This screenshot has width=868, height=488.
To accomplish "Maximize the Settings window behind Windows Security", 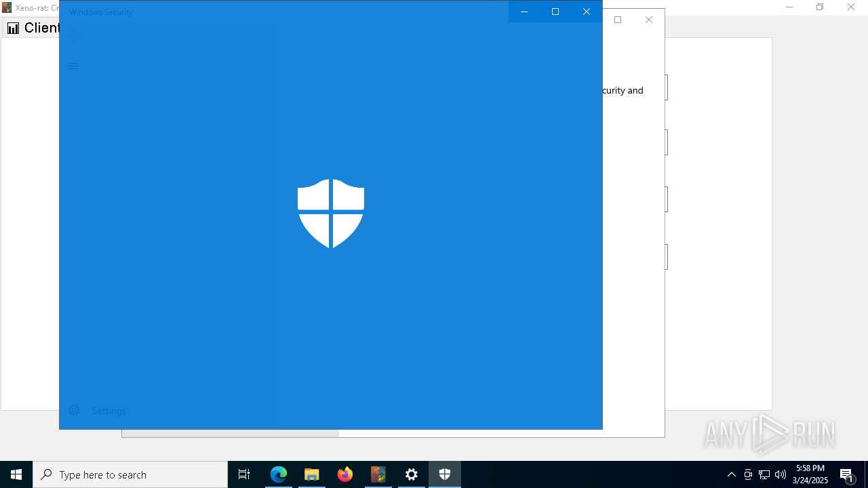I will (x=618, y=20).
